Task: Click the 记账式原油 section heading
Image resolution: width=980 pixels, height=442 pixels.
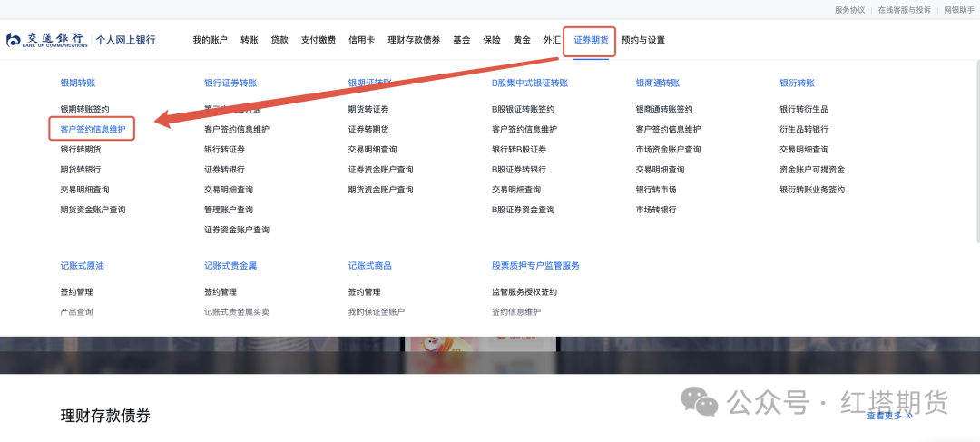Action: tap(83, 266)
